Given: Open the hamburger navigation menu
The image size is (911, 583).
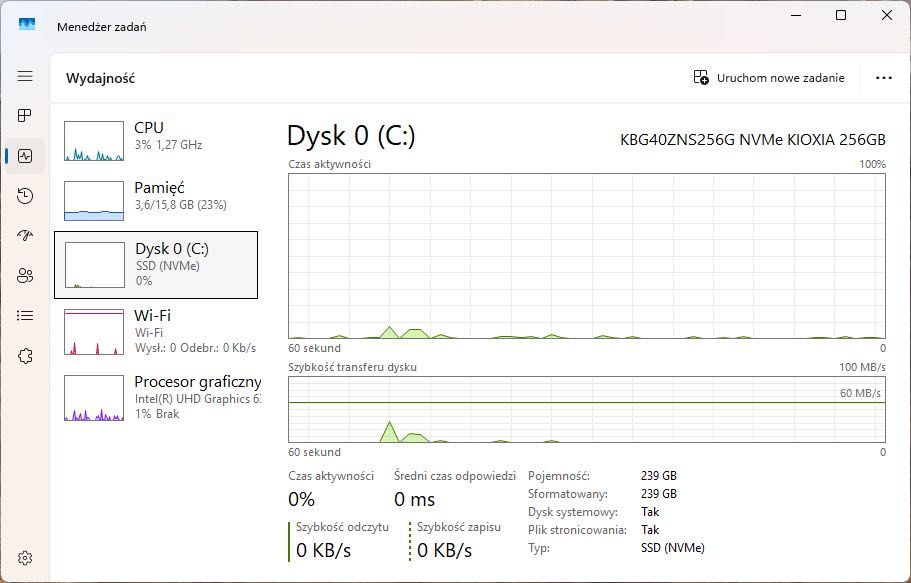Looking at the screenshot, I should pyautogui.click(x=25, y=76).
